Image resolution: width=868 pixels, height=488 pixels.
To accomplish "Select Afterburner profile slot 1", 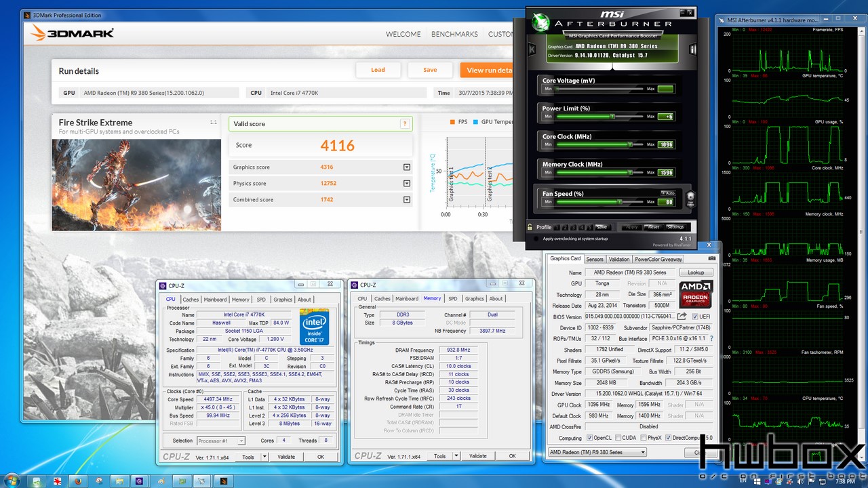I will [x=557, y=227].
